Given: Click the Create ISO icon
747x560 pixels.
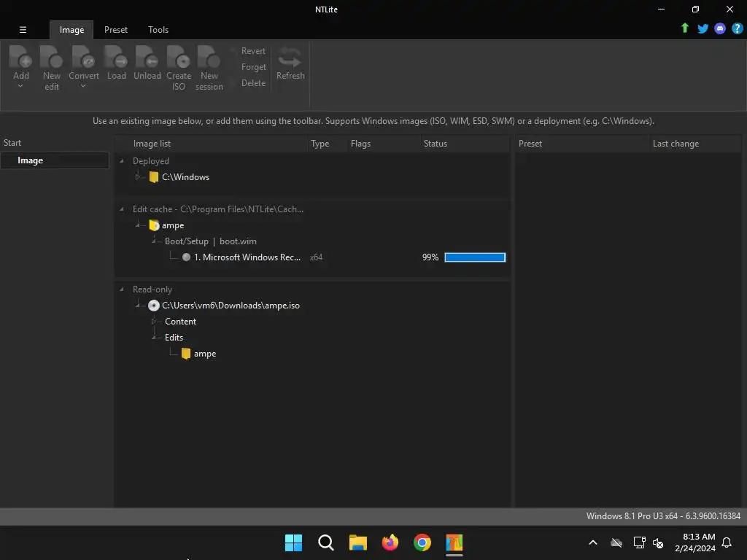Looking at the screenshot, I should (x=179, y=57).
